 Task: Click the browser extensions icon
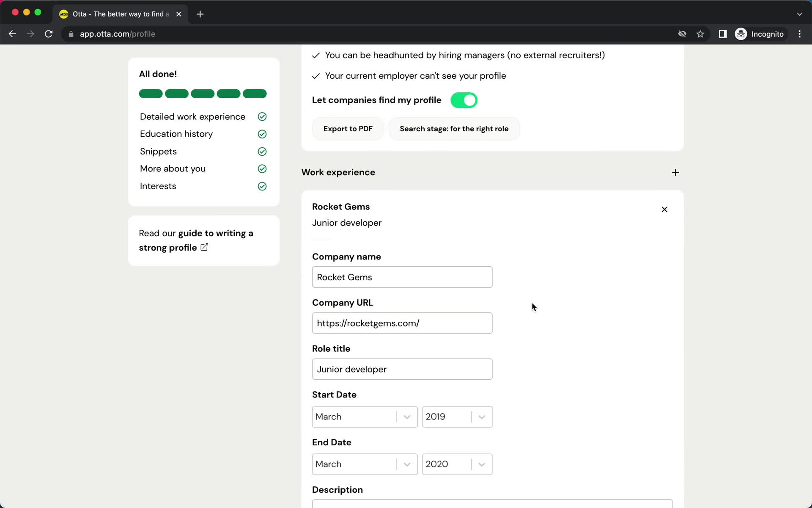pyautogui.click(x=723, y=34)
